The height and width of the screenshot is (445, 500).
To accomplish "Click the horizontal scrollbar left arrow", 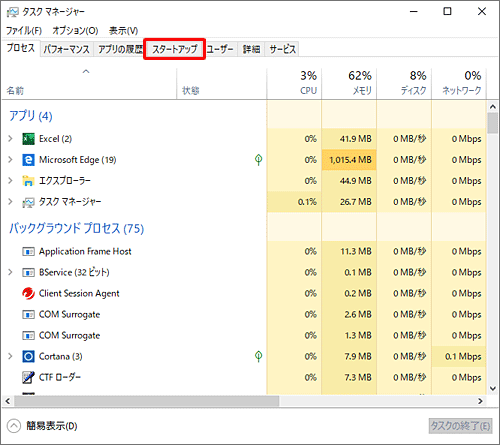I will click(8, 401).
